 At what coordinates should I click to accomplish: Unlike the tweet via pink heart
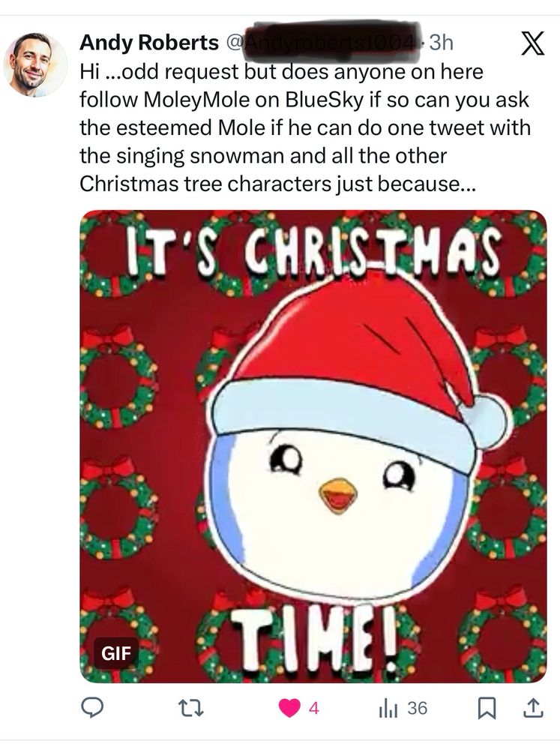point(289,708)
